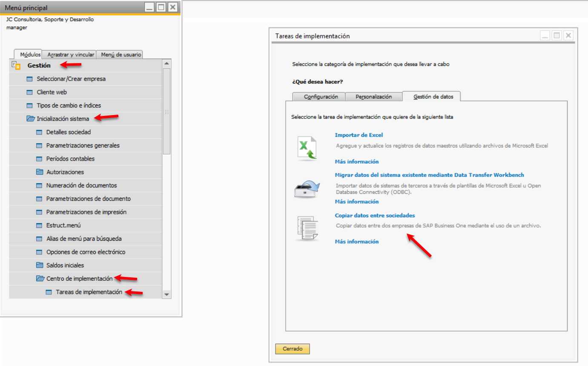Switch to the Configuración tab

pos(321,97)
